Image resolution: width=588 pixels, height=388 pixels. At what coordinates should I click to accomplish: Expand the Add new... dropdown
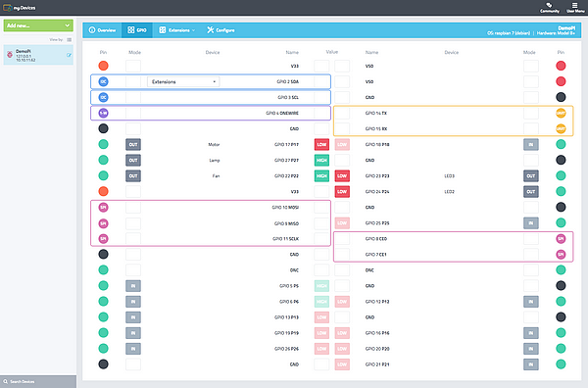pos(38,25)
